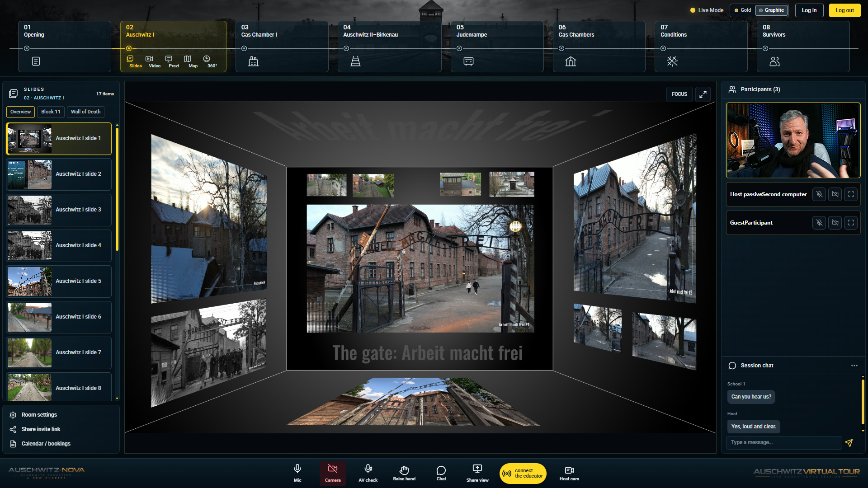Click the "Yes, loud and clear." message
This screenshot has height=488, width=868.
pyautogui.click(x=754, y=427)
